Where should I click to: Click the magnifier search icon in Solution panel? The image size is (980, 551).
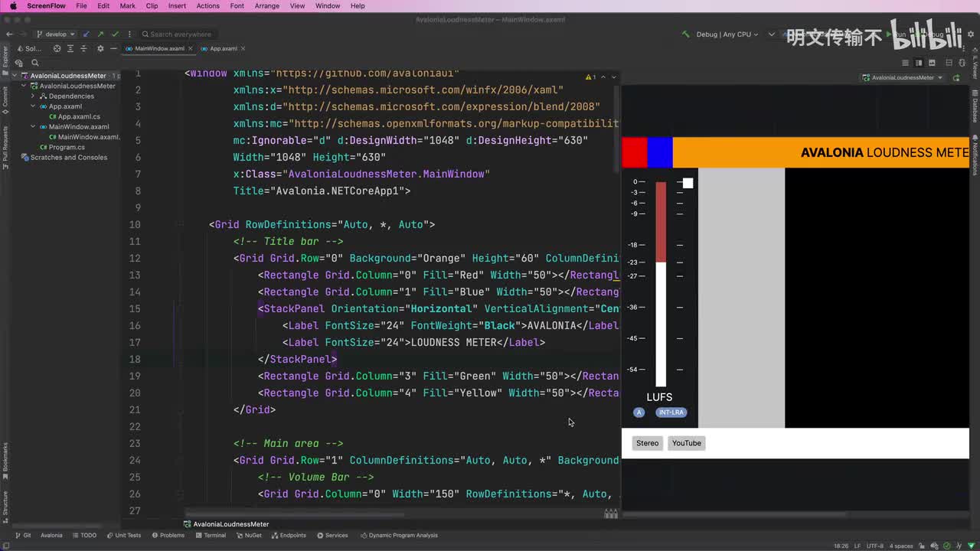coord(34,63)
